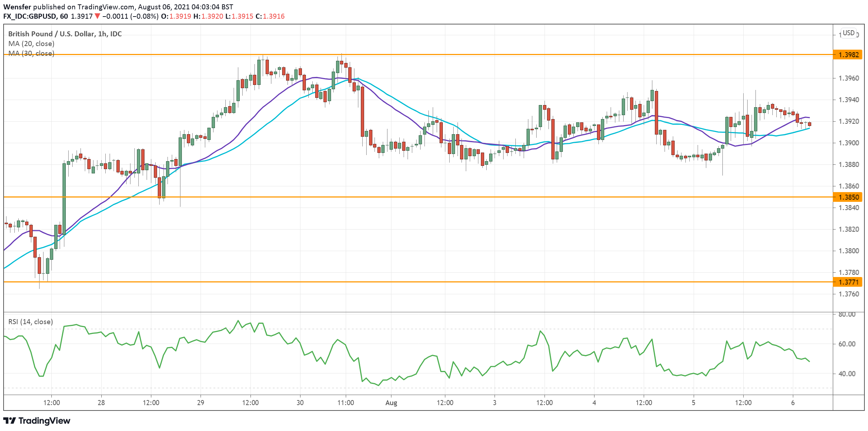The width and height of the screenshot is (868, 431).
Task: Click the TradingView logo icon
Action: (x=10, y=421)
